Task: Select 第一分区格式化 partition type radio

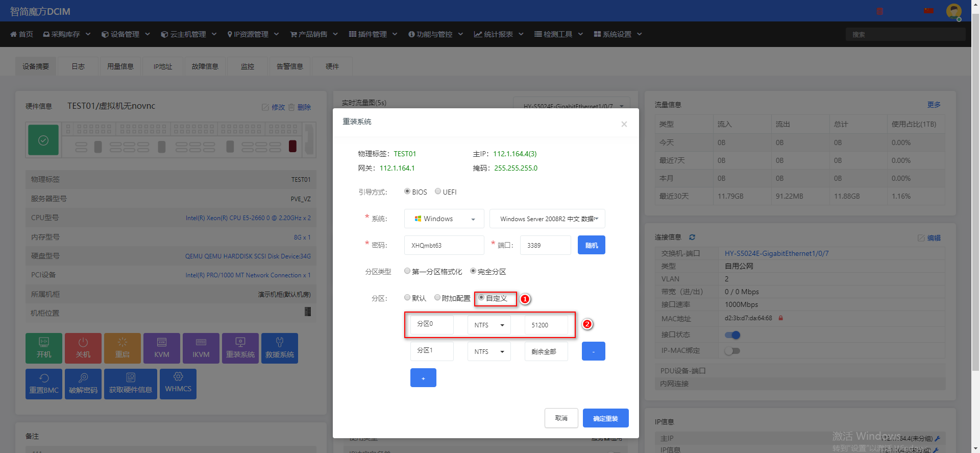Action: coord(407,271)
